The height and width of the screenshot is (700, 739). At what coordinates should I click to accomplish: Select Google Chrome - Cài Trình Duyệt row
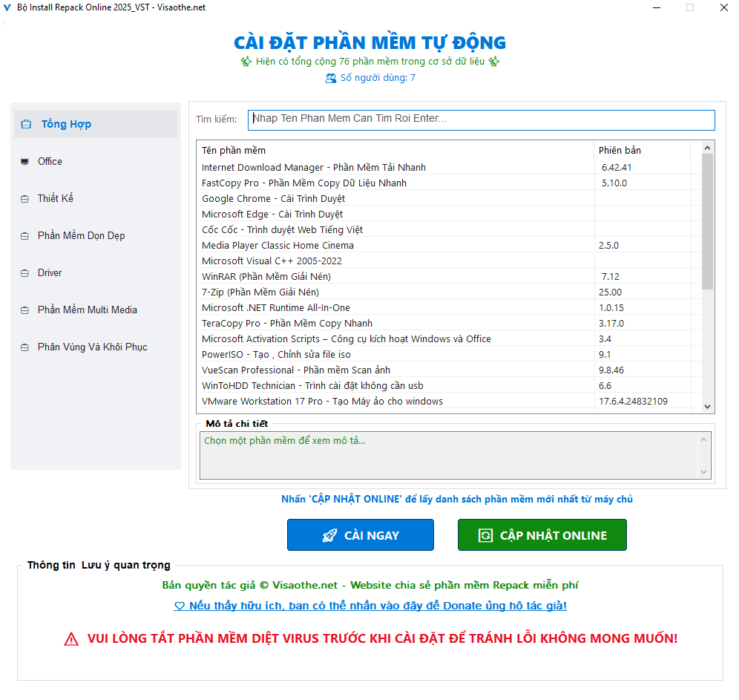[x=449, y=198]
